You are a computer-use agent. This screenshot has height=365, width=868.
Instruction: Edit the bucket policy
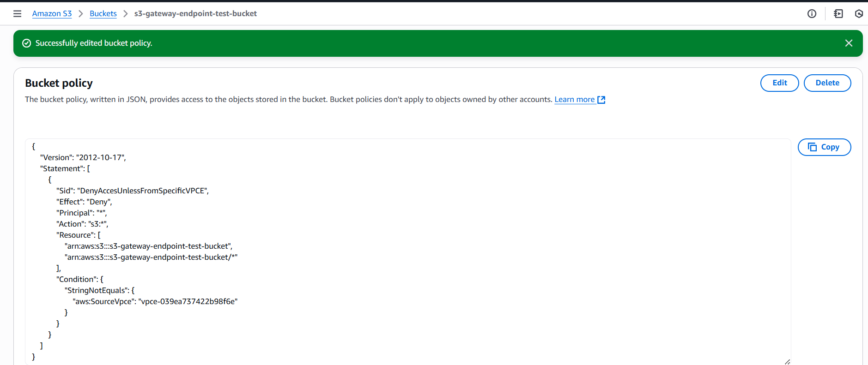click(779, 83)
